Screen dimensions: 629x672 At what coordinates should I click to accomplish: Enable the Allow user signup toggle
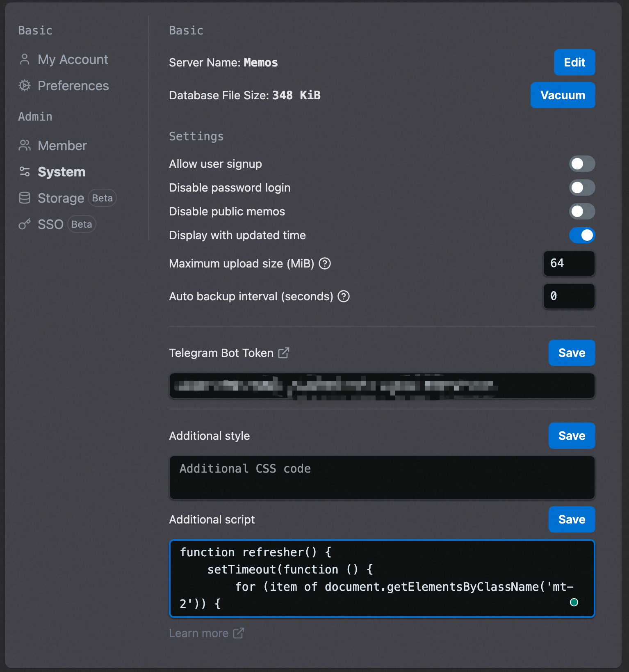582,164
